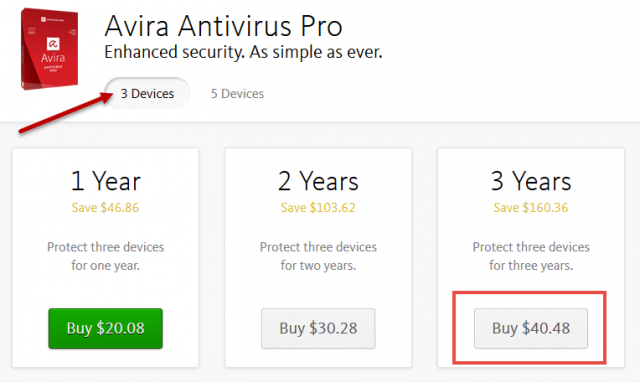The image size is (640, 383).
Task: Click the 2 Years plan heading
Action: coord(318,181)
